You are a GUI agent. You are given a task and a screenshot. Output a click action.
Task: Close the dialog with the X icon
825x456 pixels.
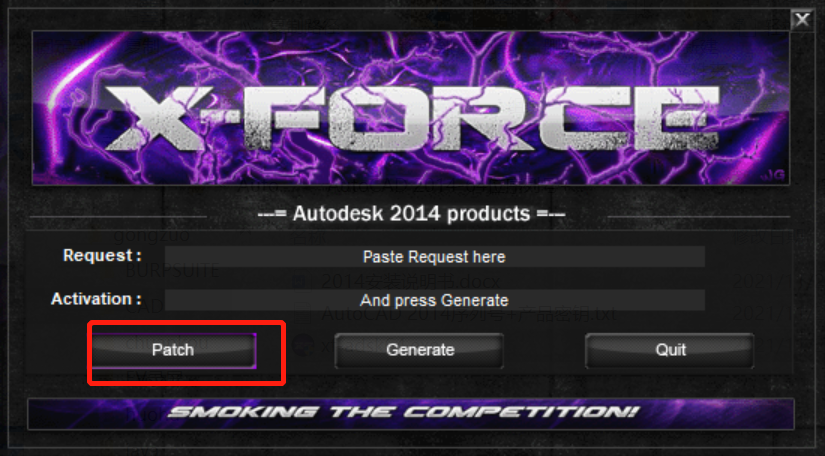802,20
